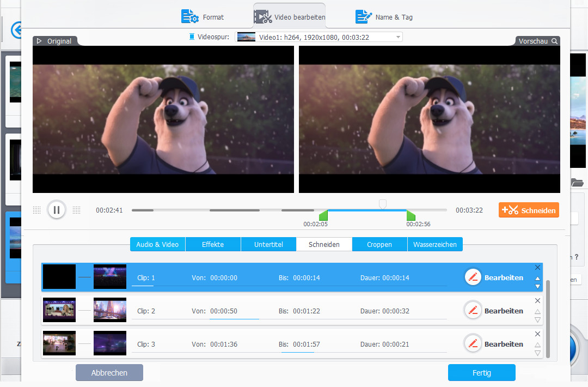The height and width of the screenshot is (387, 588).
Task: Click the Vorschau magnifier icon
Action: tap(554, 41)
